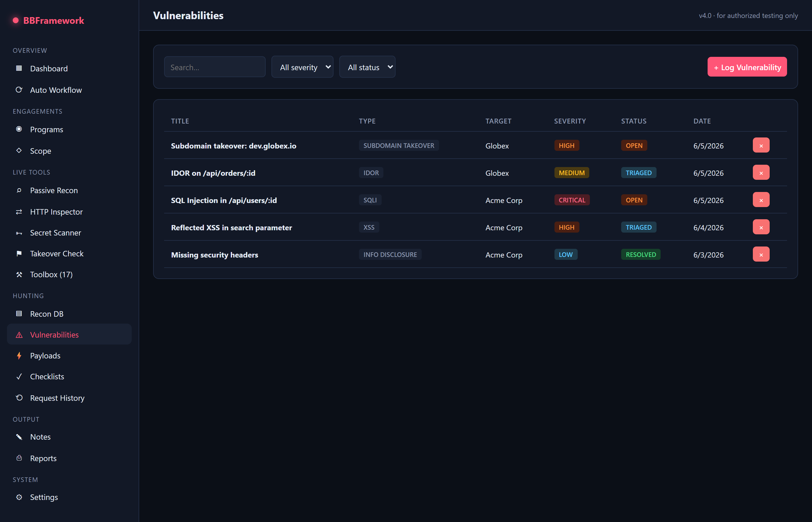Viewport: 812px width, 522px height.
Task: Open the All severity dropdown
Action: click(x=302, y=67)
